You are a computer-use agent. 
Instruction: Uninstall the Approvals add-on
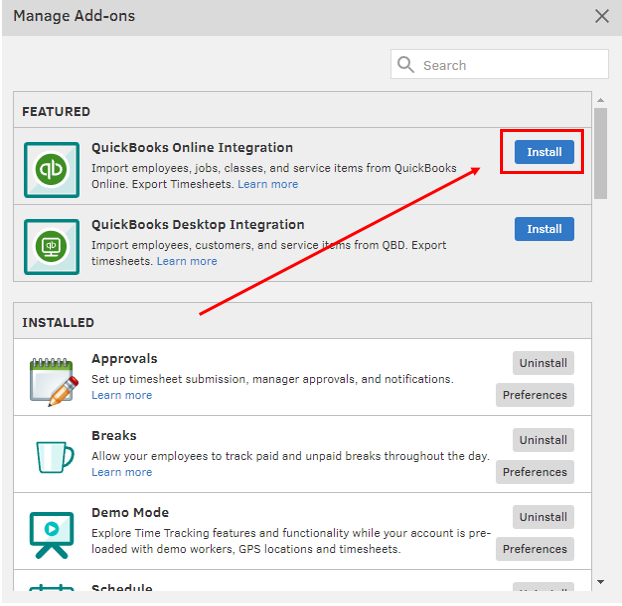pos(543,363)
